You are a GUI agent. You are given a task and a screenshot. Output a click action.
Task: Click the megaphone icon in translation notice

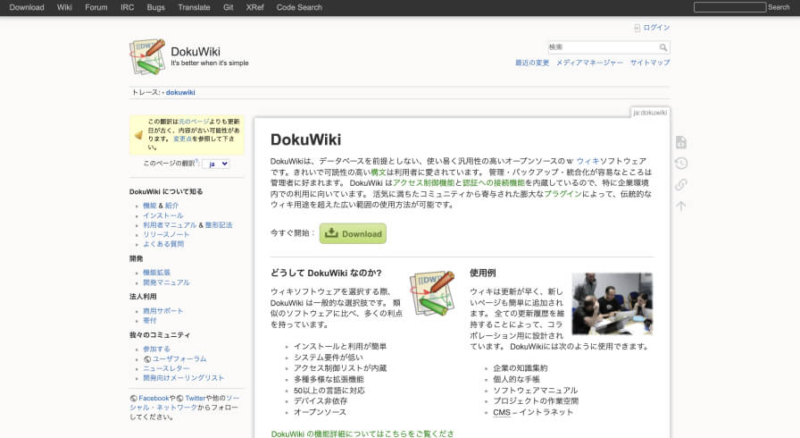tap(139, 134)
